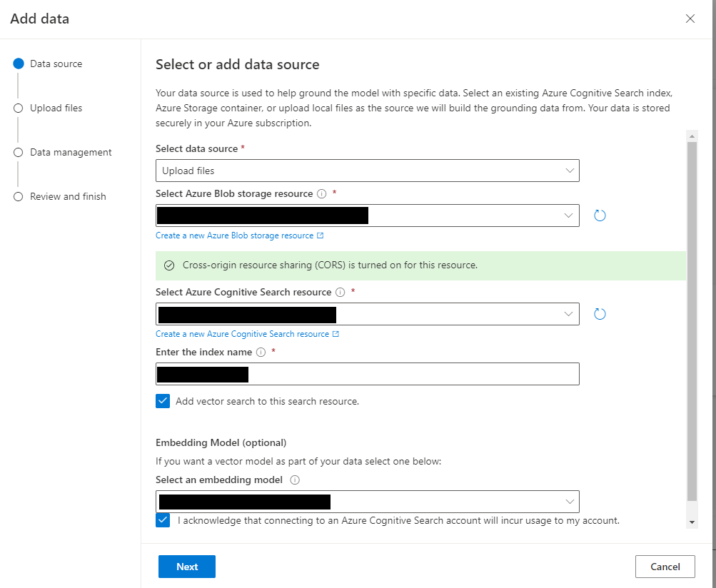Open the Select data source dropdown

point(367,171)
